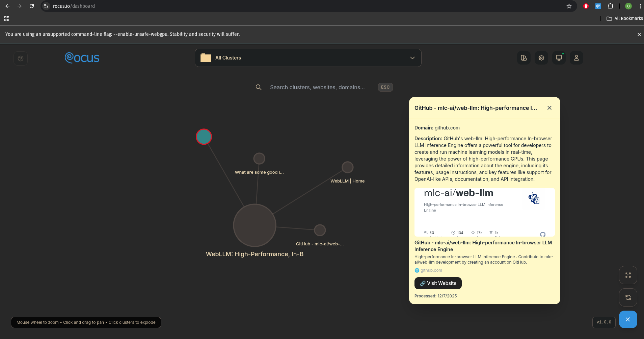The width and height of the screenshot is (644, 339).
Task: Open the browser extensions puzzle icon
Action: coord(610,6)
